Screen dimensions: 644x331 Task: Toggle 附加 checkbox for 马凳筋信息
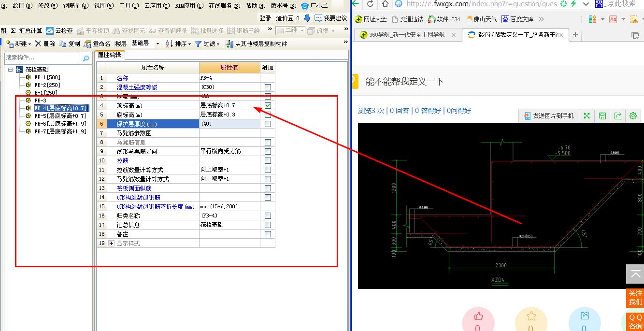click(268, 143)
